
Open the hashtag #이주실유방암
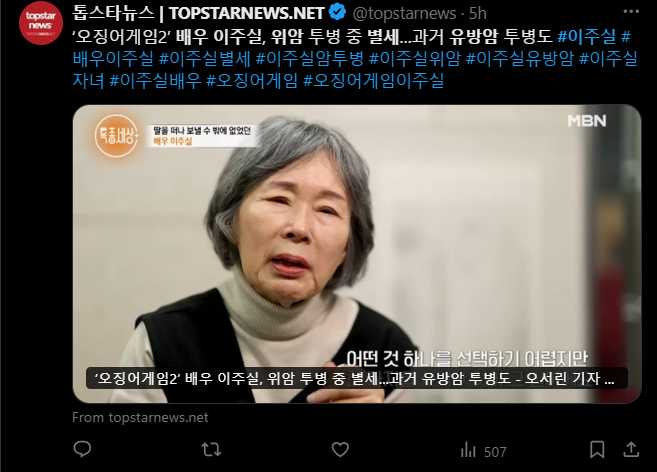[x=520, y=58]
